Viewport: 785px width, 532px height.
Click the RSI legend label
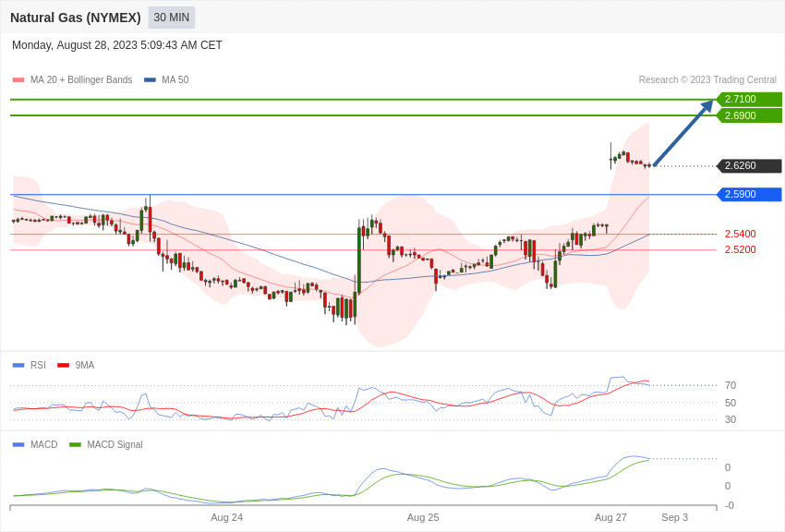click(x=38, y=366)
